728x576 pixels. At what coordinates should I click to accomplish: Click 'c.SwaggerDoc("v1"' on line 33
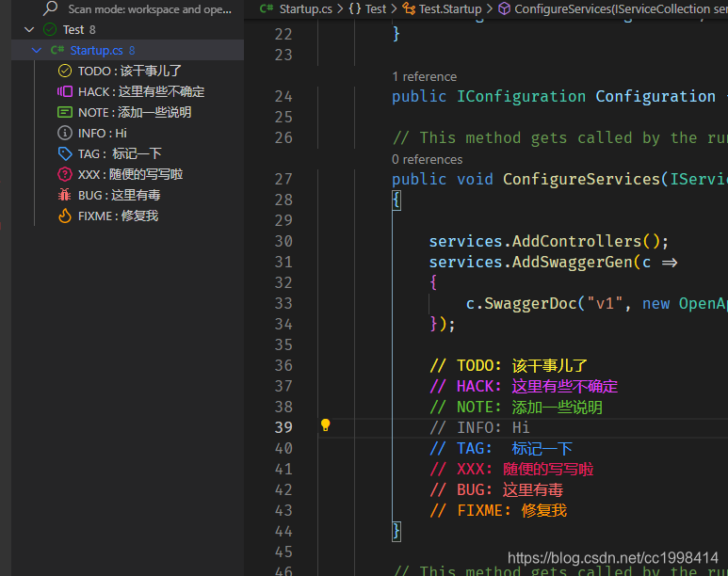coord(543,304)
